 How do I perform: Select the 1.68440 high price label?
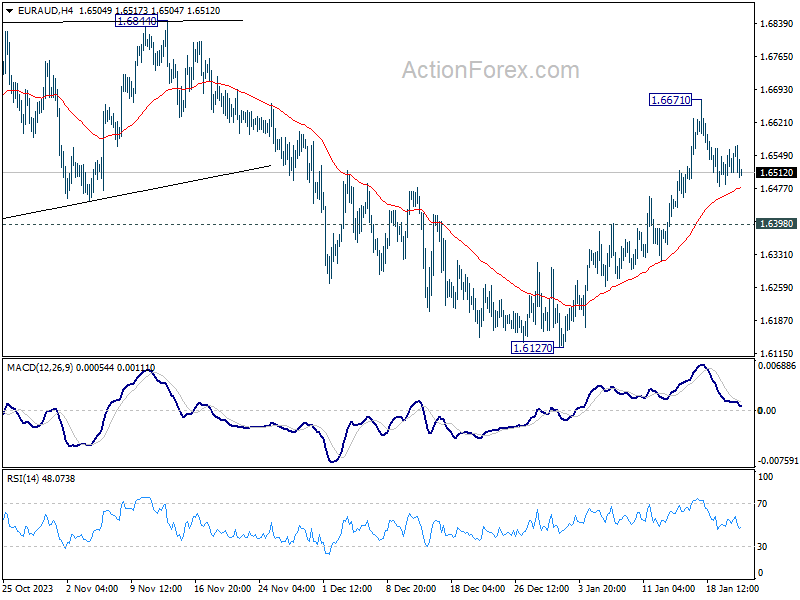coord(136,21)
